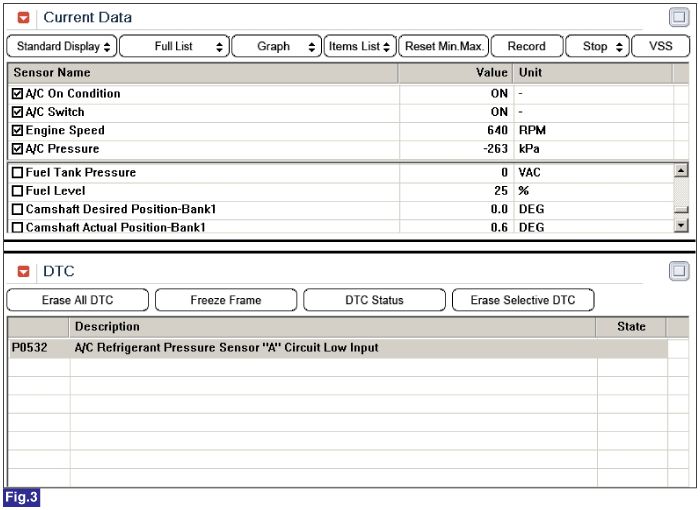Click the Engine Speed sensor name
Screen dimensions: 700x510
tap(65, 130)
